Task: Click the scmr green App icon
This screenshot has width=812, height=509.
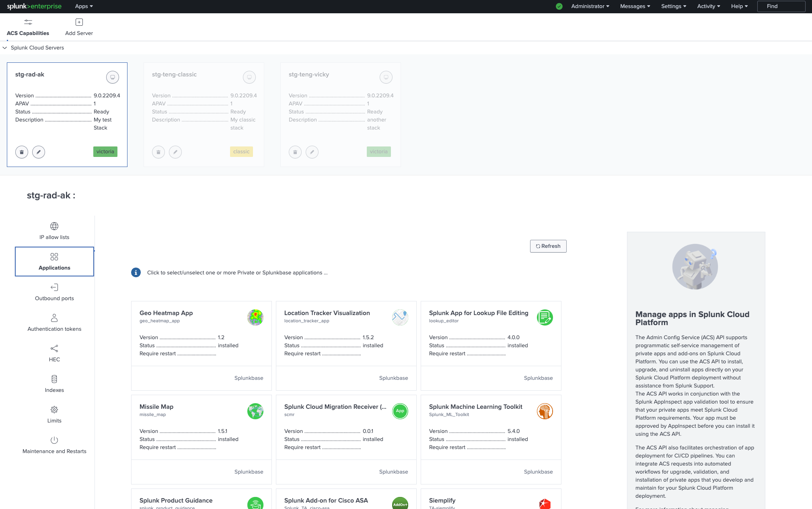Action: point(400,411)
